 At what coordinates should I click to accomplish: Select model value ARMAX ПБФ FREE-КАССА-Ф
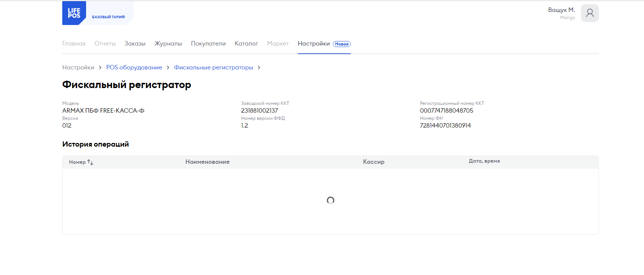pos(103,110)
